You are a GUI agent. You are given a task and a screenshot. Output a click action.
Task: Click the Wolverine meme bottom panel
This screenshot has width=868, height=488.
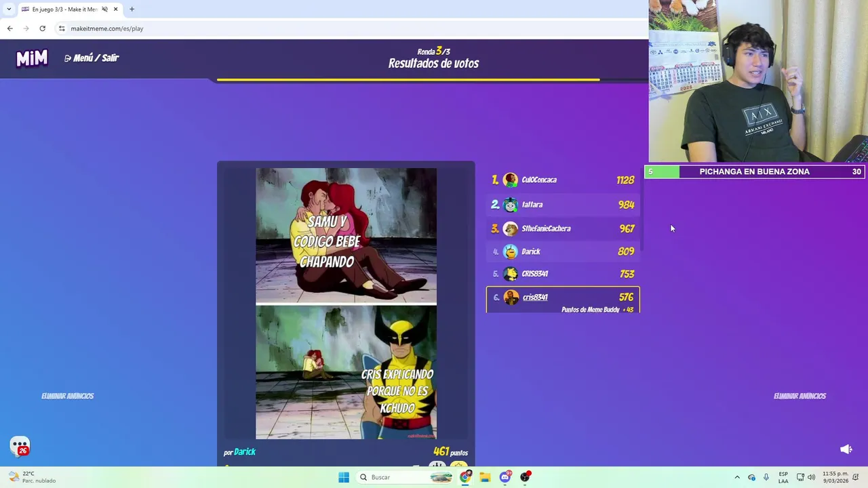coord(346,372)
